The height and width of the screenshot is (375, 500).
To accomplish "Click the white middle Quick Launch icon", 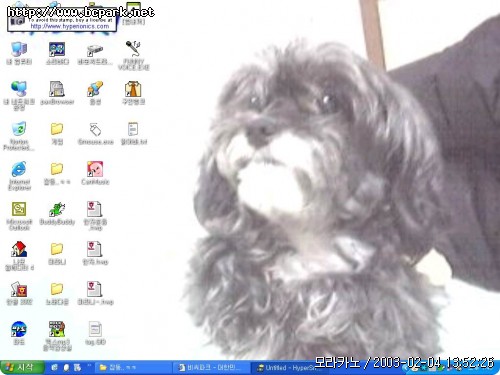I will point(66,368).
